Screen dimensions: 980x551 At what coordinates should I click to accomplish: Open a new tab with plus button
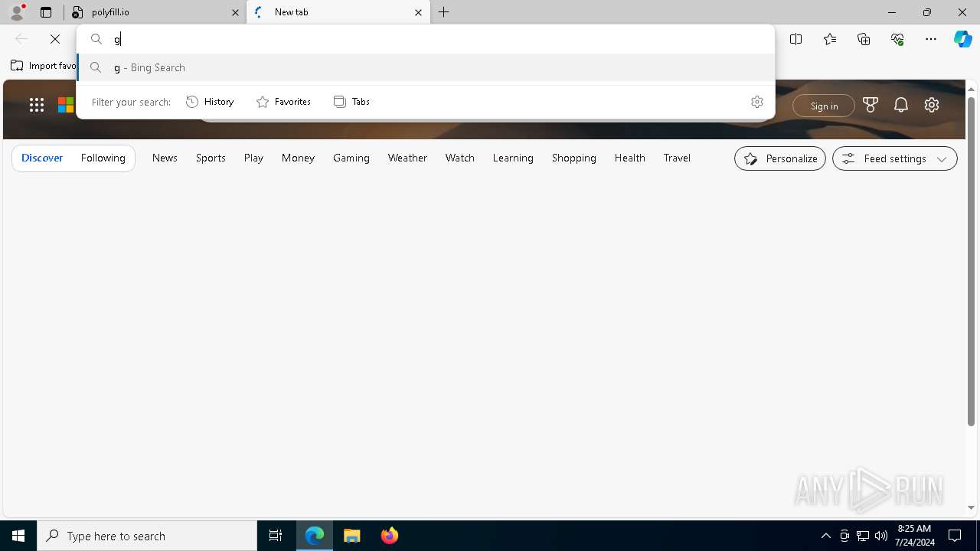pos(444,12)
